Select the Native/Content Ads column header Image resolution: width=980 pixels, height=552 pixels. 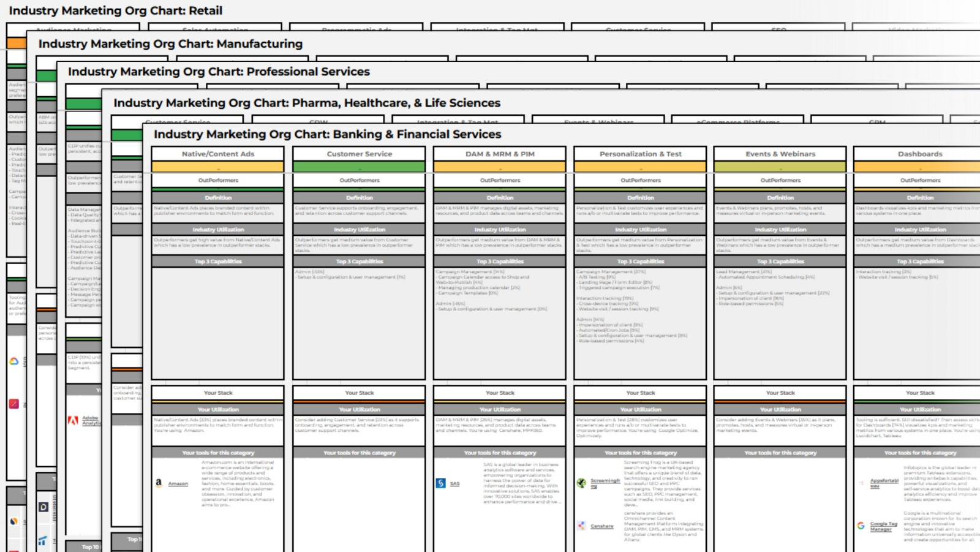coord(218,154)
